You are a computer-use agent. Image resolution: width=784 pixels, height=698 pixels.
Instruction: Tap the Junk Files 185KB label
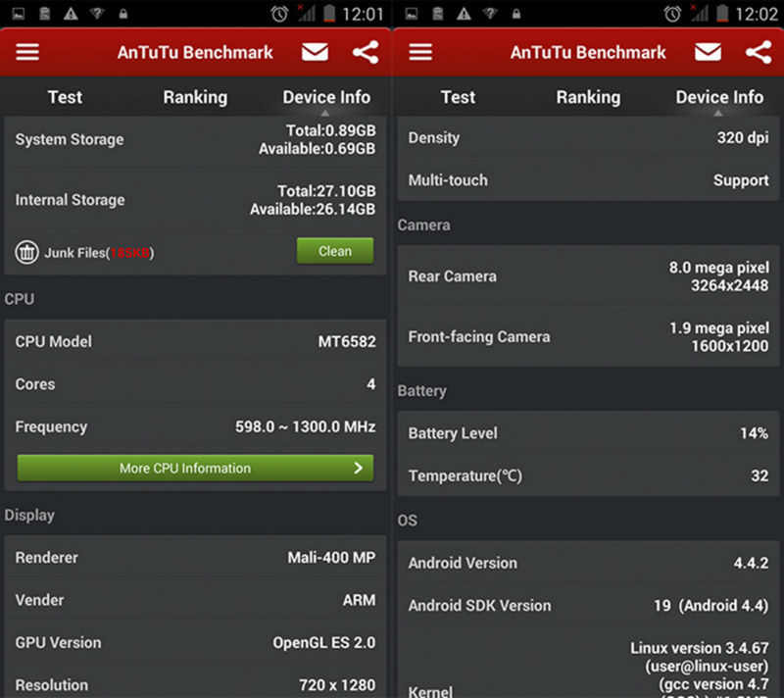[99, 253]
